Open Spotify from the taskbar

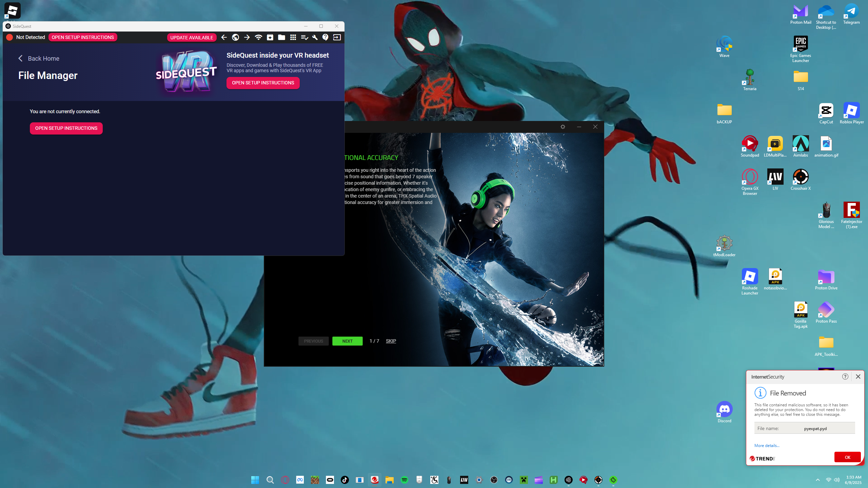[x=404, y=480]
